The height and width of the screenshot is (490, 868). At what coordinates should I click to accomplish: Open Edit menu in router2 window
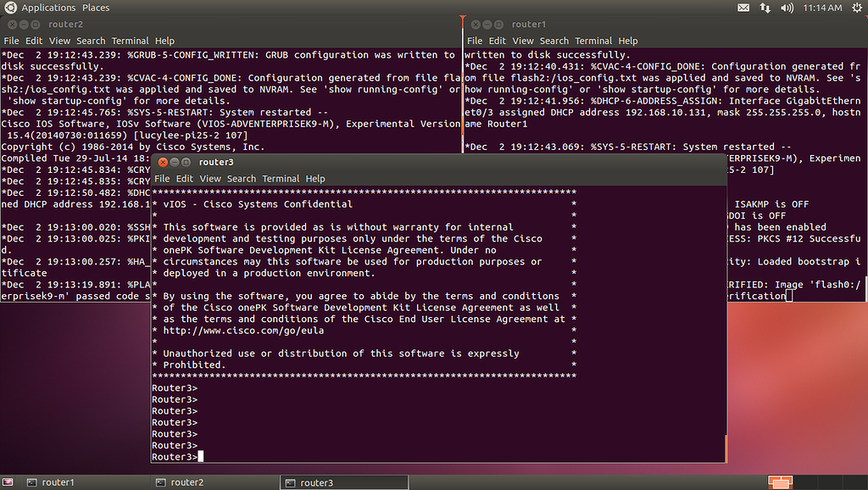pyautogui.click(x=34, y=41)
